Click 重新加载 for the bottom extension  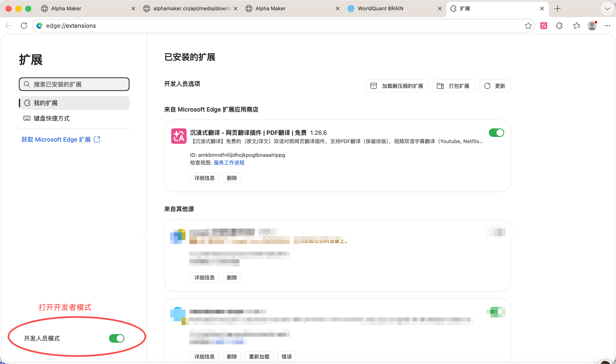(259, 356)
